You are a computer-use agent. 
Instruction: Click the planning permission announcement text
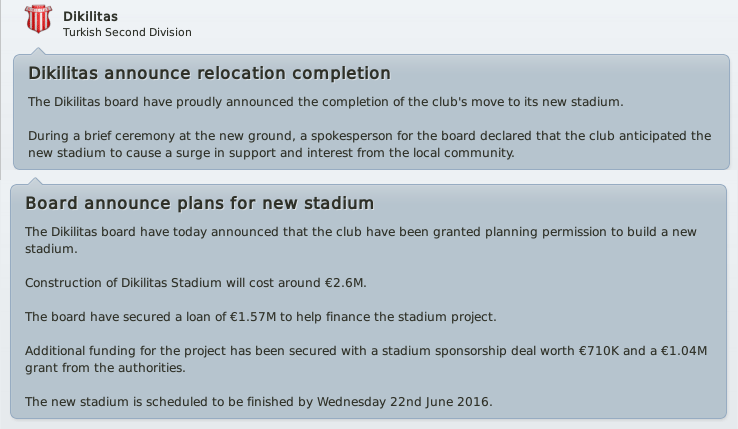(x=361, y=240)
